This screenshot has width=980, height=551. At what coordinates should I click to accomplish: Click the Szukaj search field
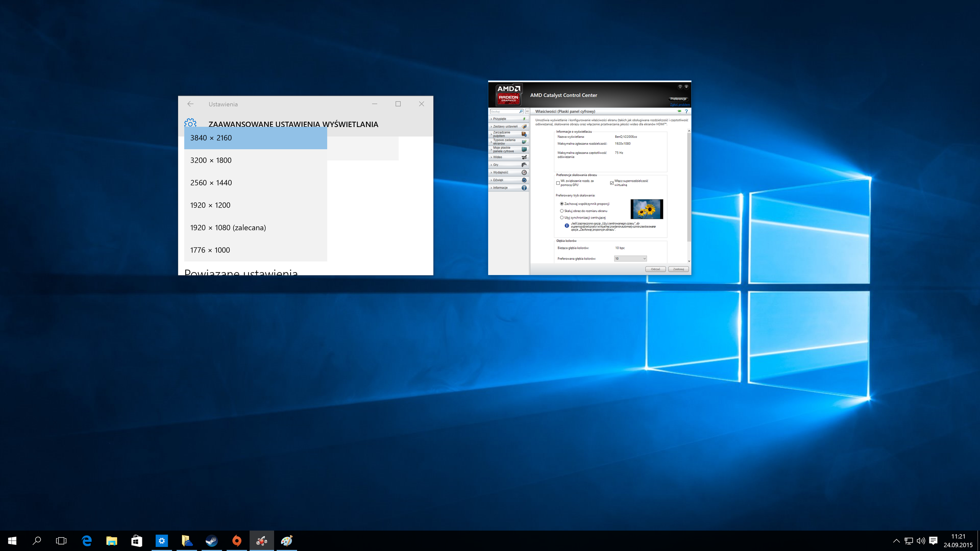coord(504,111)
